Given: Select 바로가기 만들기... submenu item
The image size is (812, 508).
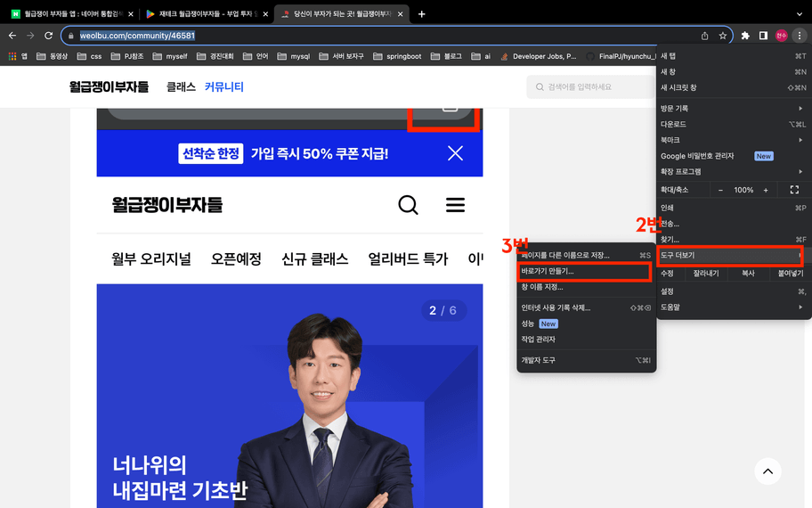Looking at the screenshot, I should [586, 271].
